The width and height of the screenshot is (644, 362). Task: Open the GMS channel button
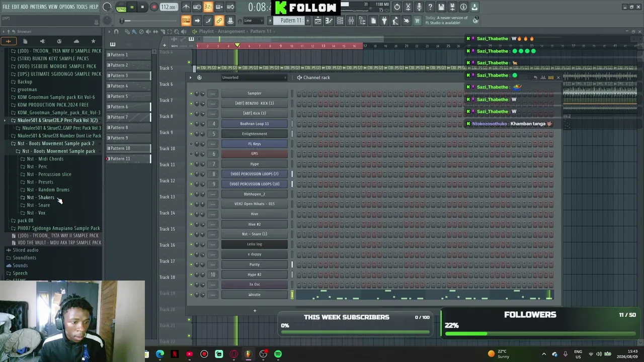[255, 154]
